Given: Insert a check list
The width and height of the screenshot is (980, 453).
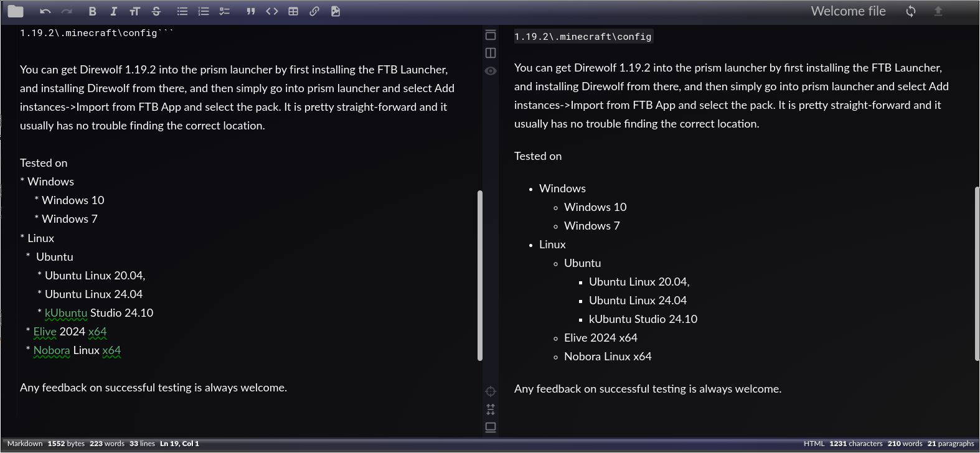Looking at the screenshot, I should [225, 11].
